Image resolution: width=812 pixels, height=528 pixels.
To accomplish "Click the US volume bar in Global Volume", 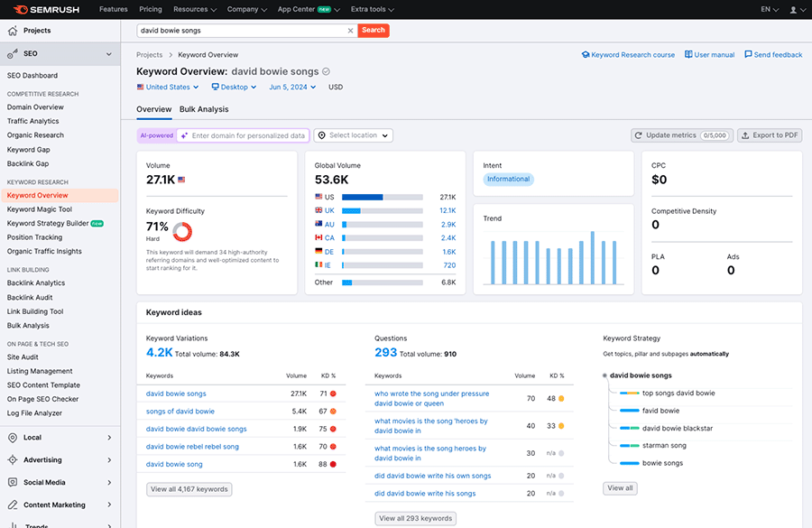I will [x=383, y=197].
